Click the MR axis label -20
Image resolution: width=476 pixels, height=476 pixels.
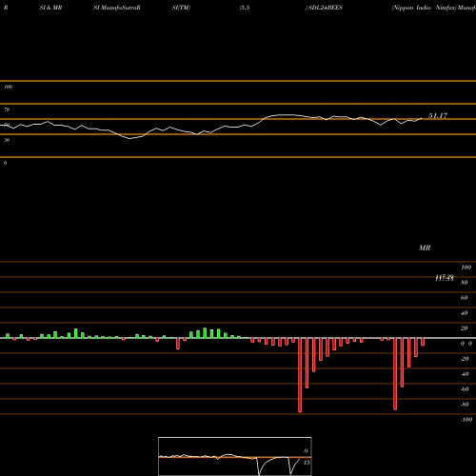click(x=465, y=359)
